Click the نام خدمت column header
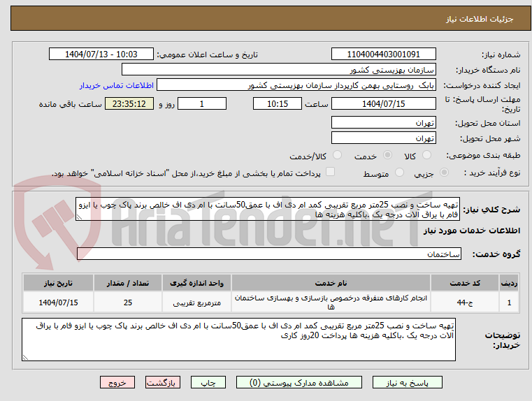This screenshot has width=532, height=401. pos(331,283)
